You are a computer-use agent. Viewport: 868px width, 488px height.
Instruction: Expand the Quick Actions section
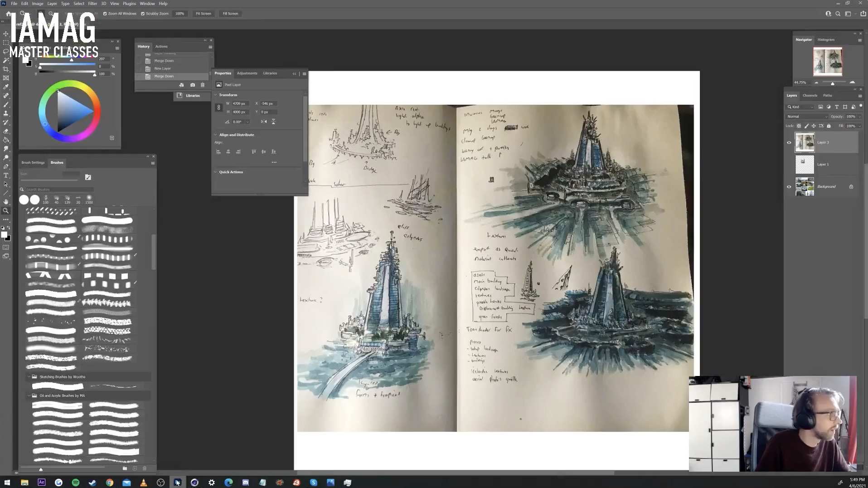[216, 172]
